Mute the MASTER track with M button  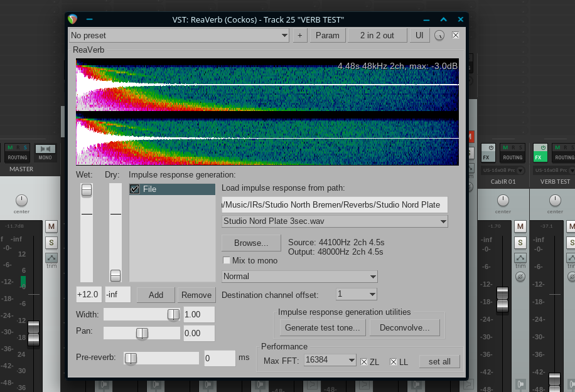click(51, 226)
